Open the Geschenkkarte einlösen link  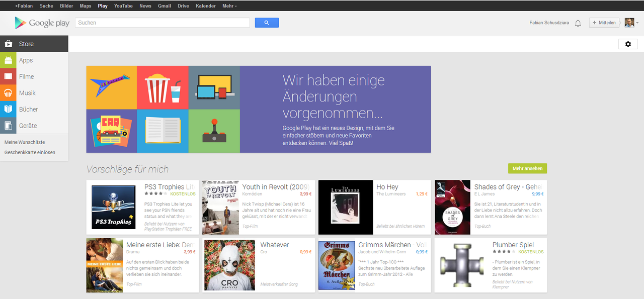click(30, 152)
